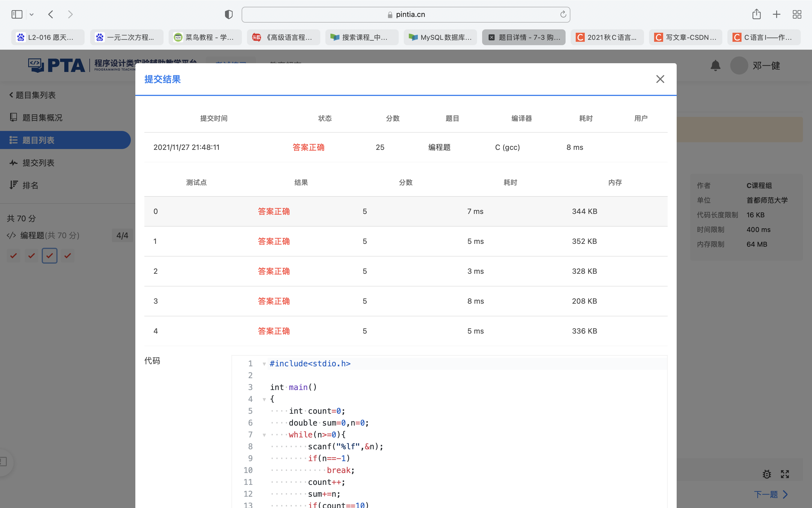The width and height of the screenshot is (812, 508).
Task: Switch to the 菜鸟教程 tab
Action: 205,37
